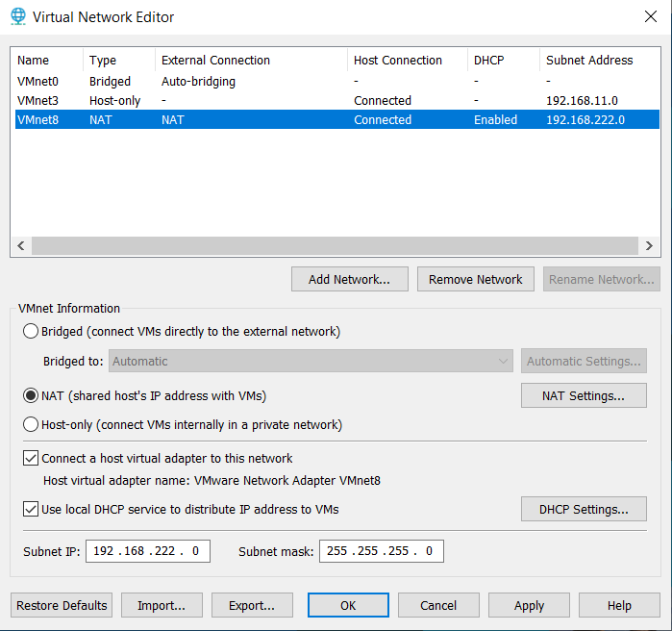This screenshot has width=672, height=631.
Task: Open NAT Settings dialog
Action: pyautogui.click(x=584, y=395)
